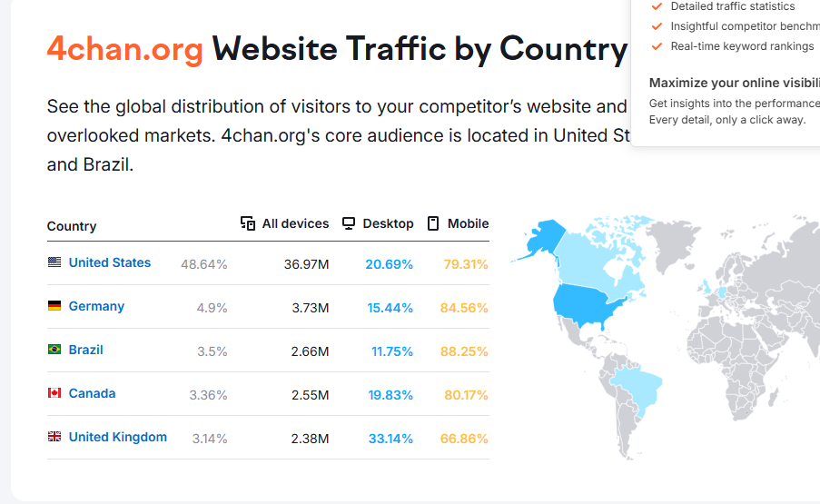Click the Brazil flag icon

click(x=54, y=350)
